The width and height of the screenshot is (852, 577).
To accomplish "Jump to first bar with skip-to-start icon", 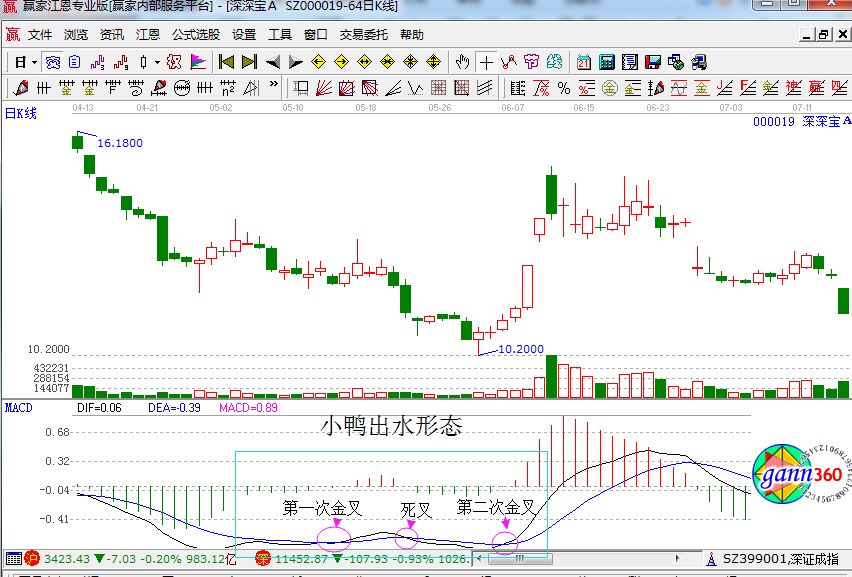I will [x=226, y=62].
